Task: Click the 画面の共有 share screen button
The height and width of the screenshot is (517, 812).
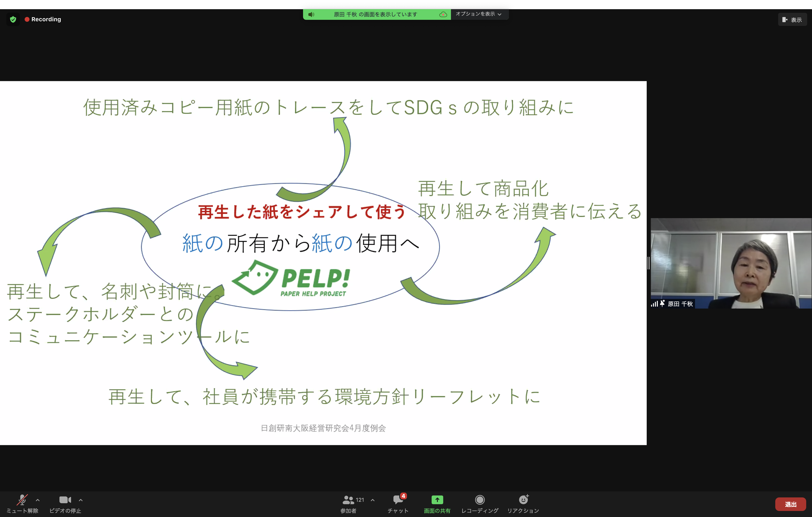Action: pyautogui.click(x=437, y=504)
